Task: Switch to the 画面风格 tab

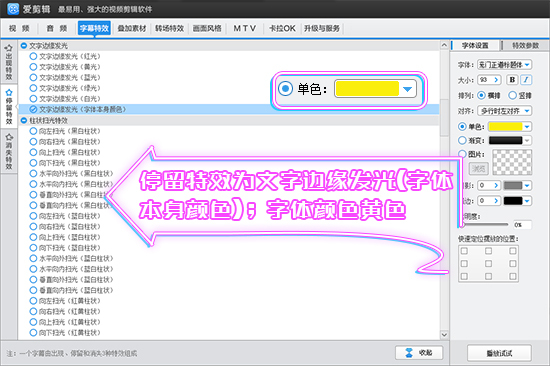Action: click(x=207, y=28)
